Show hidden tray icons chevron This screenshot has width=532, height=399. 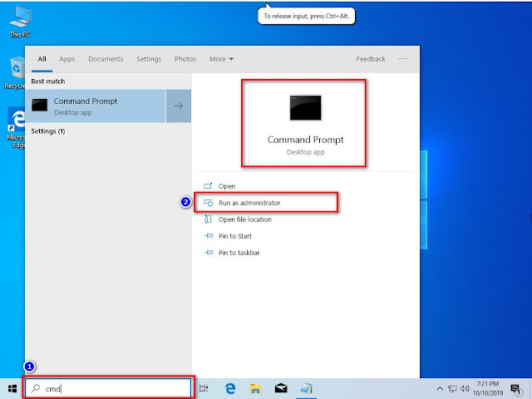pos(440,388)
